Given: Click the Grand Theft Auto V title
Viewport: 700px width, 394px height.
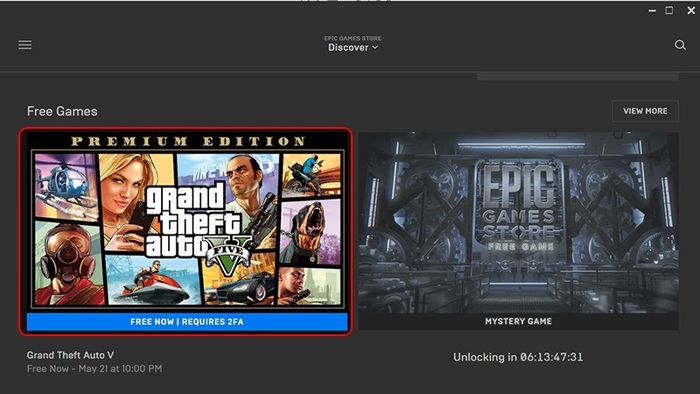Looking at the screenshot, I should pos(70,355).
